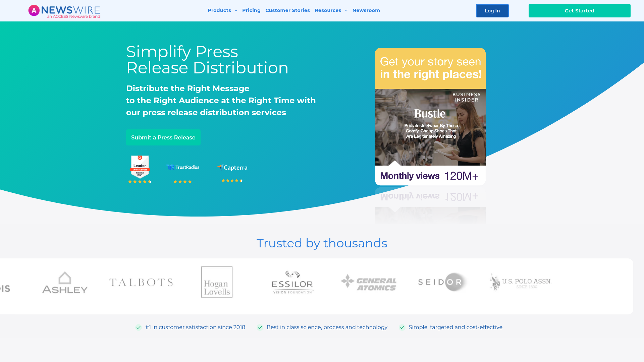
Task: Click 'Simple, targeted and cost-effective' text
Action: [455, 327]
